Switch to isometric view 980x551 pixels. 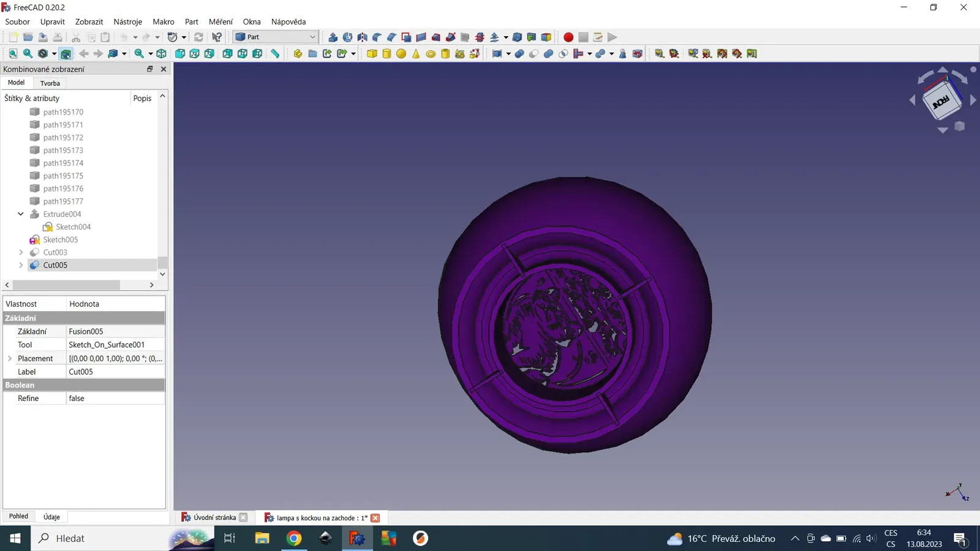161,54
